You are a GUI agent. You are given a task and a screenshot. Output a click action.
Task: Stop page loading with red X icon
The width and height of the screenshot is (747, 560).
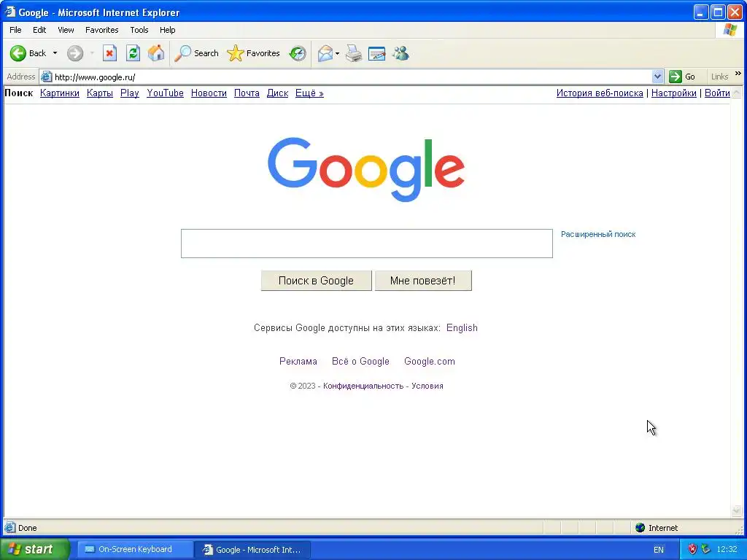point(109,53)
